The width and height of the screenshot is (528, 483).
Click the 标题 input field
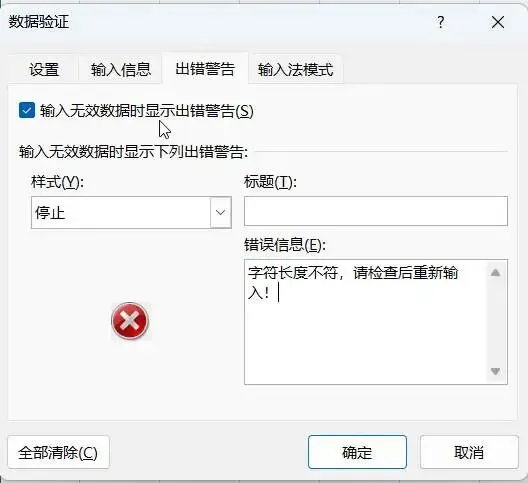(x=376, y=211)
